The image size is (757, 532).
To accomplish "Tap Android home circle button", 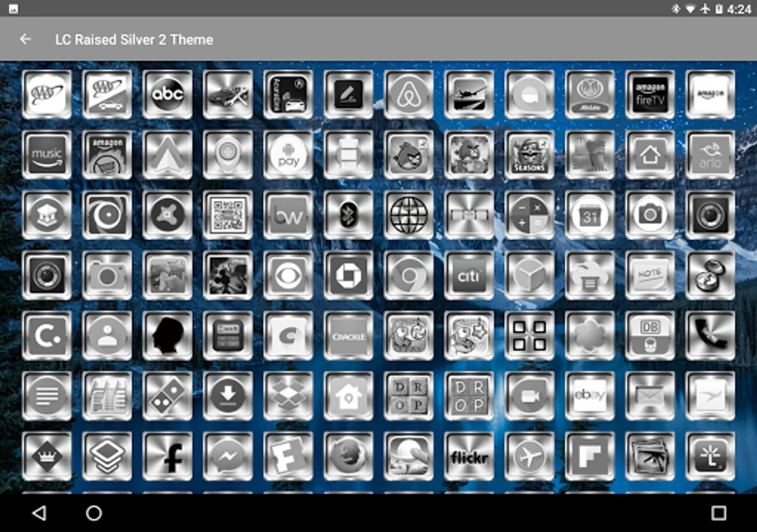I will [x=94, y=513].
